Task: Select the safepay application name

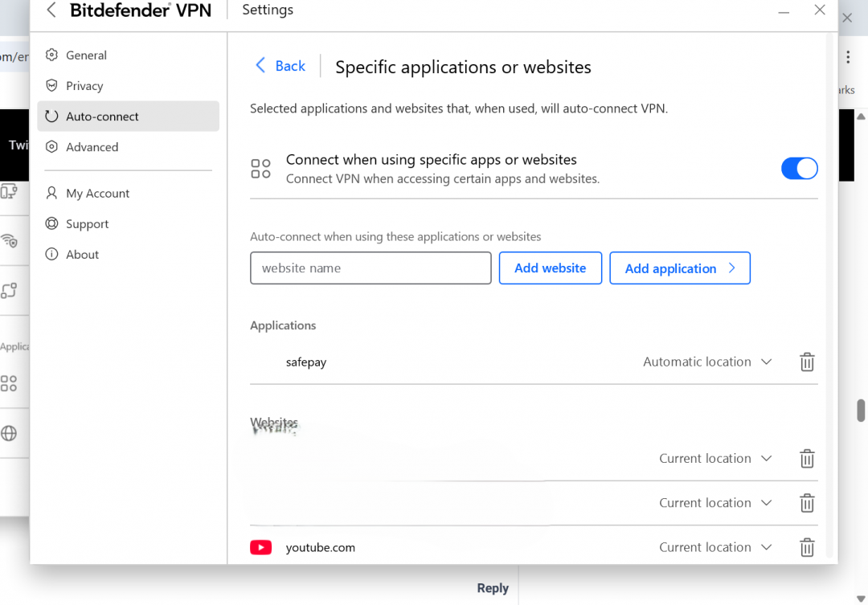Action: (x=306, y=362)
